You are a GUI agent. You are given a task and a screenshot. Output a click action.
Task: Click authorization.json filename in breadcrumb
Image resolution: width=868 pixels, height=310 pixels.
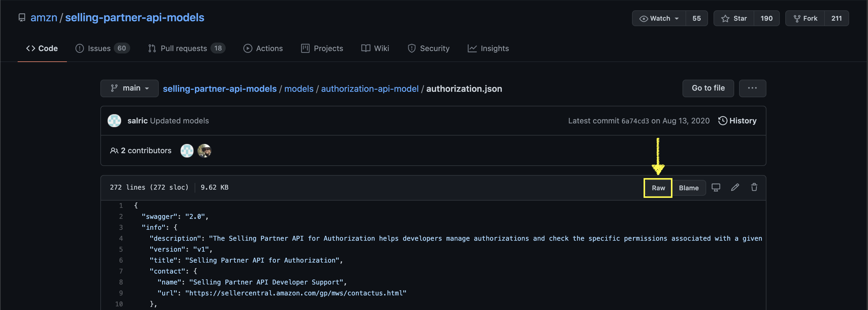[464, 89]
